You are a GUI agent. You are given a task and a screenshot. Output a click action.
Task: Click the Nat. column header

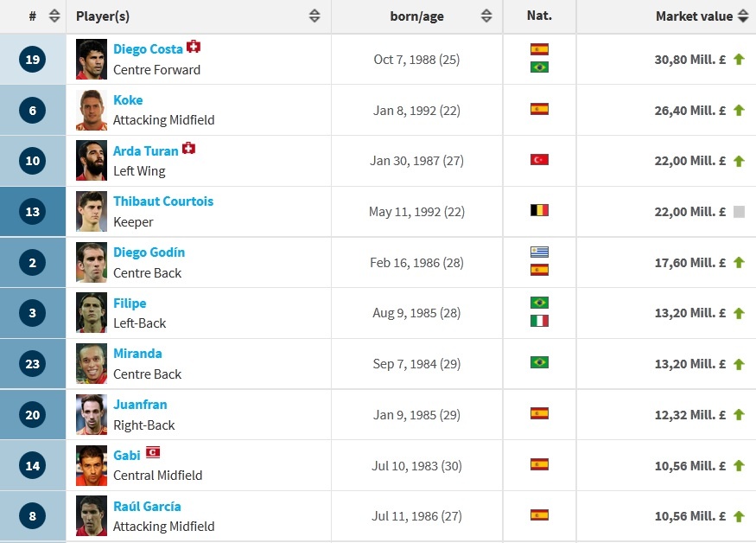539,16
